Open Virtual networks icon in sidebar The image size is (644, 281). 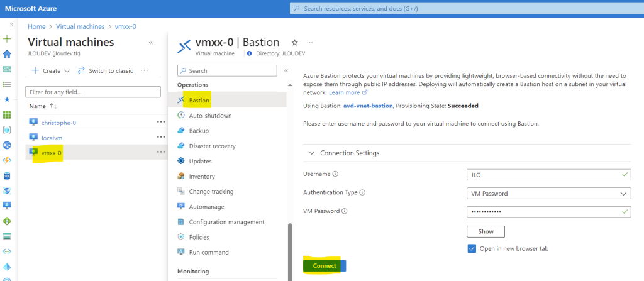tap(7, 251)
